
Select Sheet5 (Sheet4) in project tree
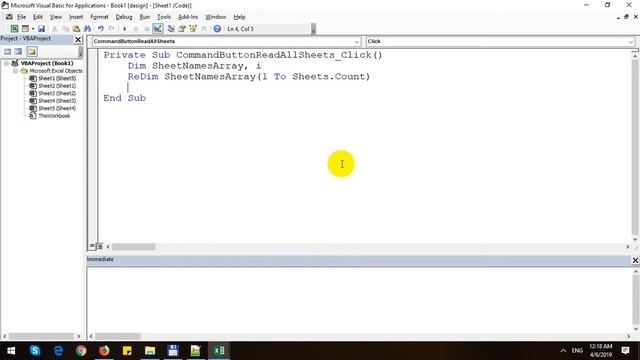click(x=57, y=108)
